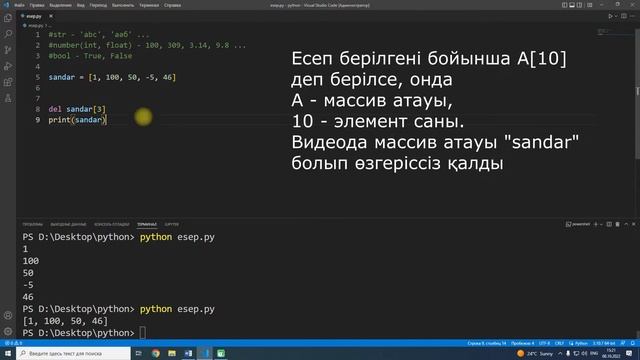This screenshot has height=360, width=640.
Task: Switch to the Выходные данные panel tab
Action: 68,224
